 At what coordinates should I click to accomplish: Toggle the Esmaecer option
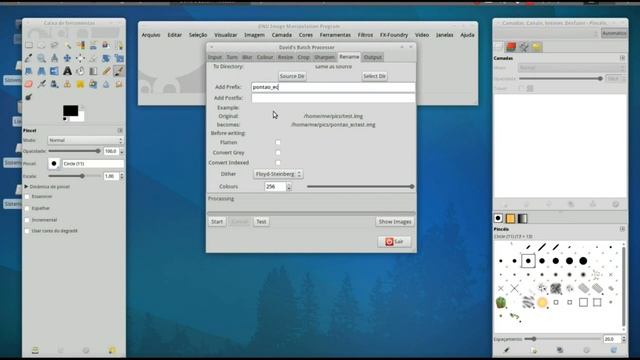pyautogui.click(x=27, y=197)
